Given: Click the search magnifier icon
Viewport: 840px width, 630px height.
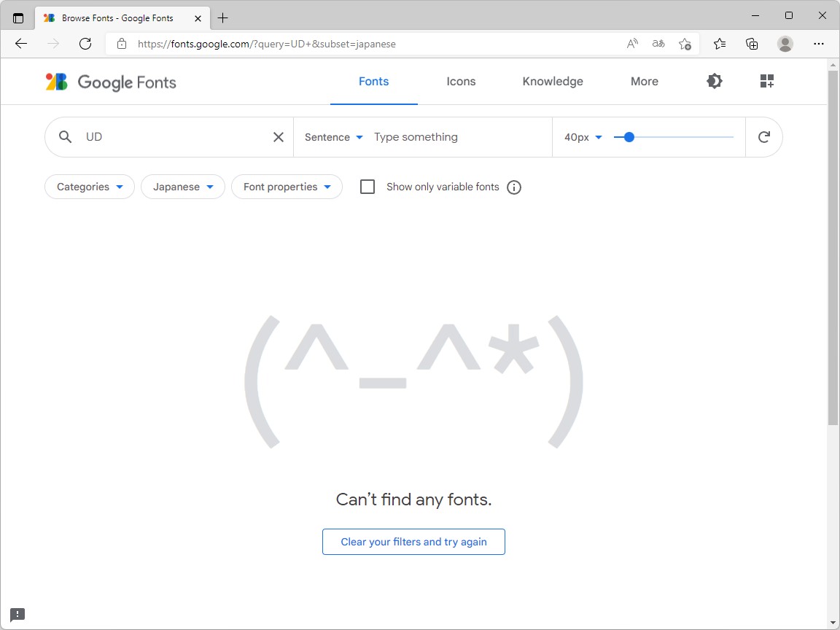Looking at the screenshot, I should coord(65,136).
